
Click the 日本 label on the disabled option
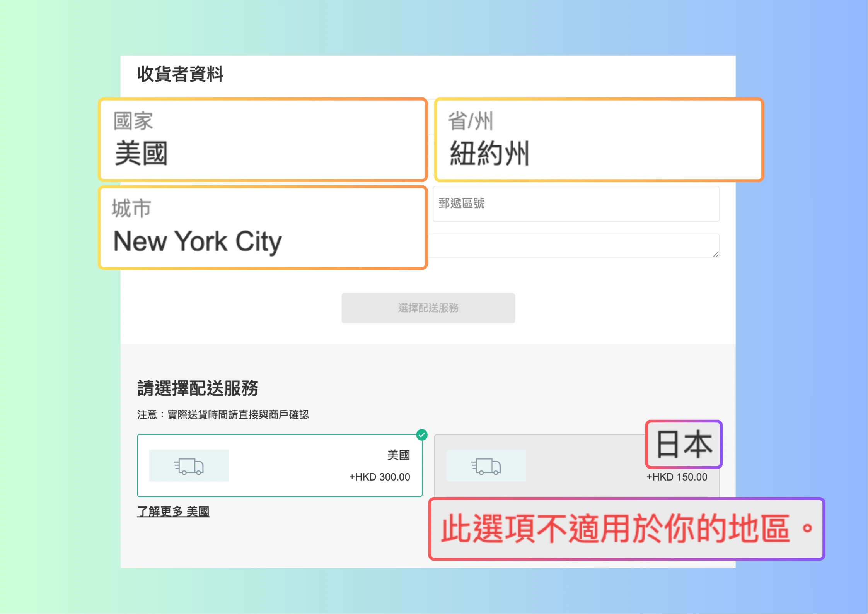tap(684, 444)
